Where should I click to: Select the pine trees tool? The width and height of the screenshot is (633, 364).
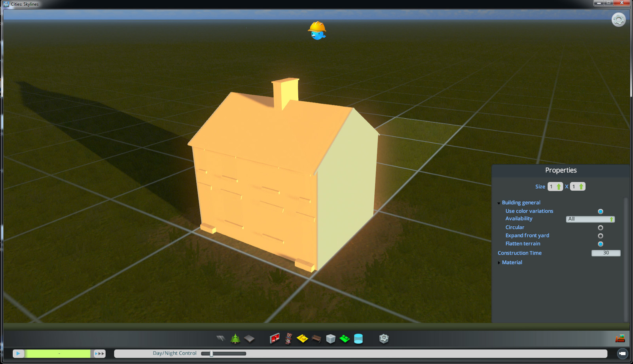click(x=235, y=338)
